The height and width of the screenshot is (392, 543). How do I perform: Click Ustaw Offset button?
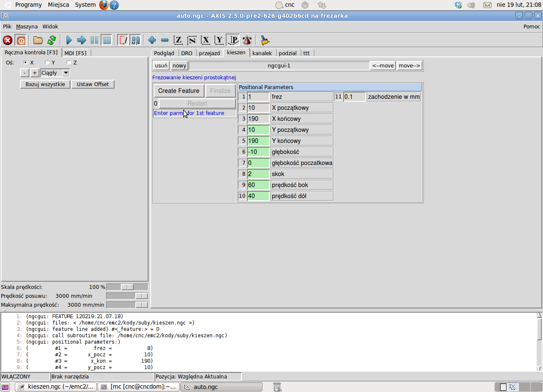pos(93,84)
